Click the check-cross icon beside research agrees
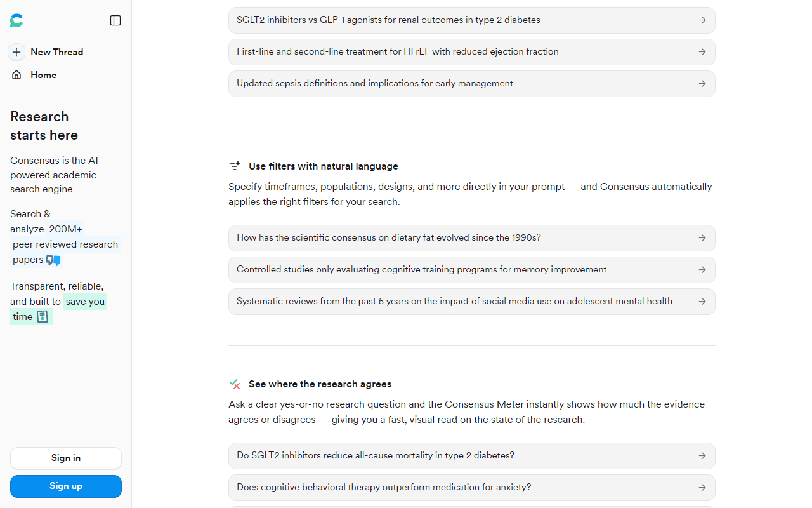Viewport: 812px width, 508px height. pyautogui.click(x=235, y=384)
